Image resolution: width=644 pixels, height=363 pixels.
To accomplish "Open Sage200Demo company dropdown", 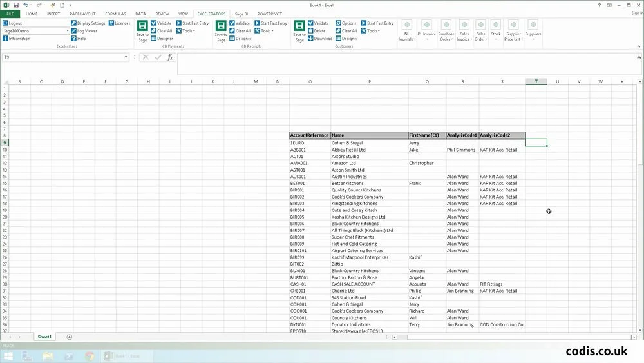I will coord(68,31).
